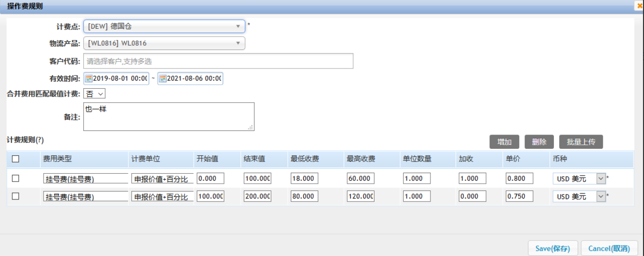Click the 单价 field in first row

[x=519, y=179]
